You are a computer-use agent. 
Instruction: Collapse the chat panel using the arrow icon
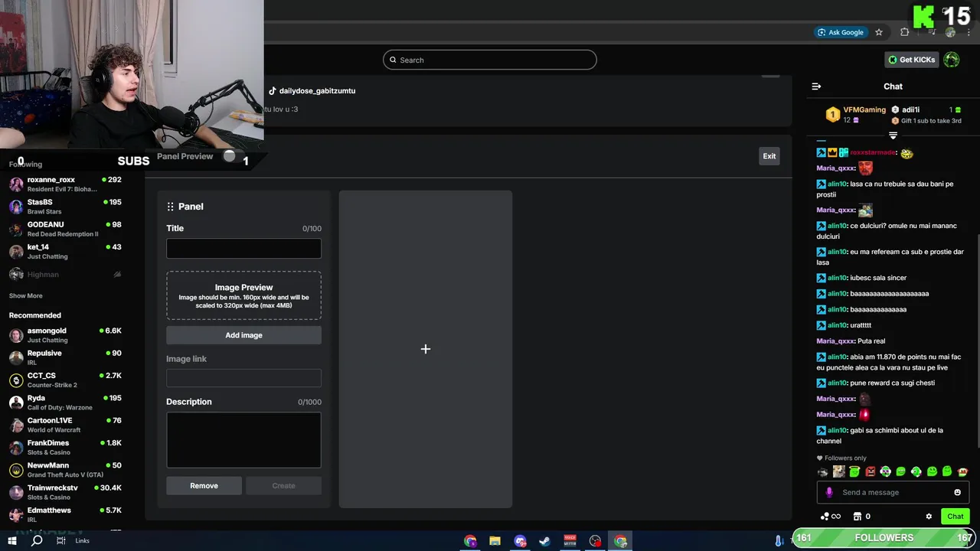coord(816,86)
